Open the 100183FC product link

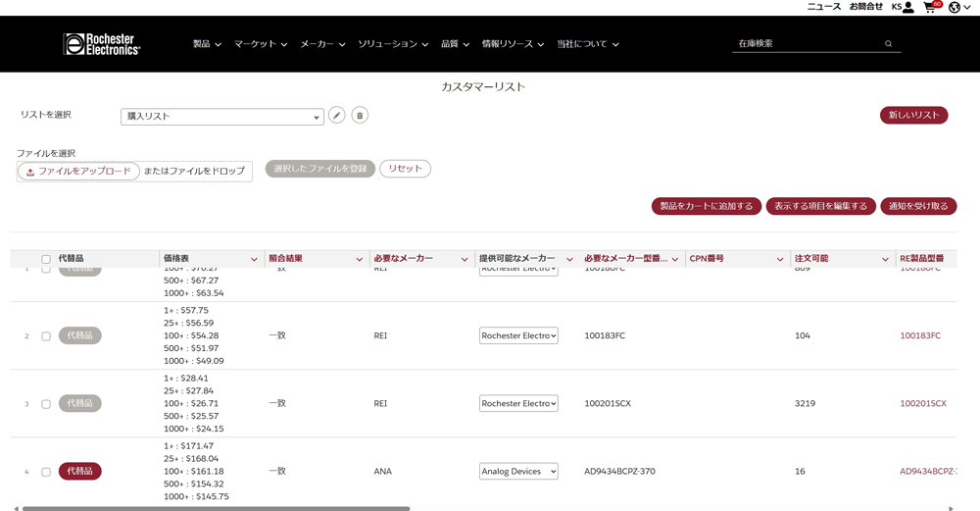pos(920,335)
